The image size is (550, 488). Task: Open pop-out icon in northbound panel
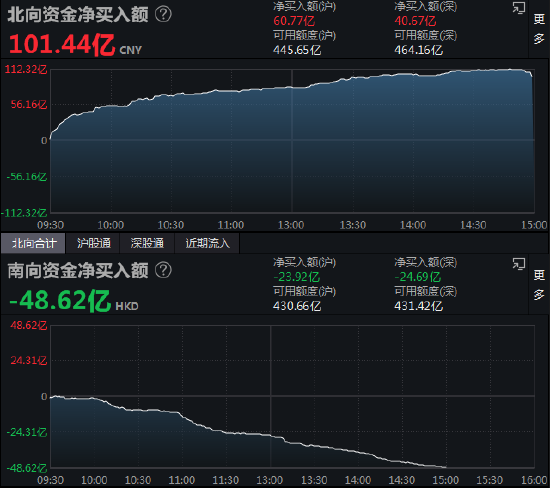pos(518,8)
